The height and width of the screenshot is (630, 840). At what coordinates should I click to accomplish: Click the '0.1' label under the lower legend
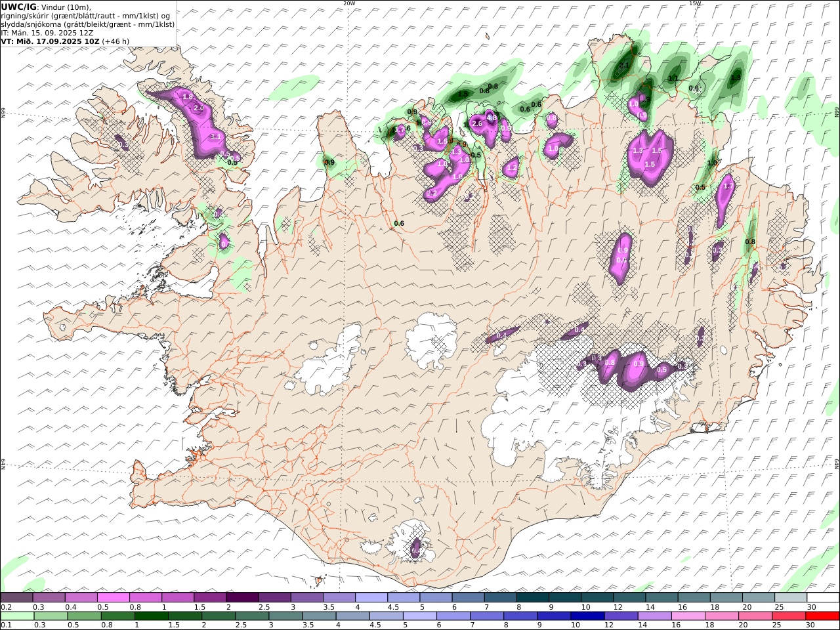click(7, 625)
